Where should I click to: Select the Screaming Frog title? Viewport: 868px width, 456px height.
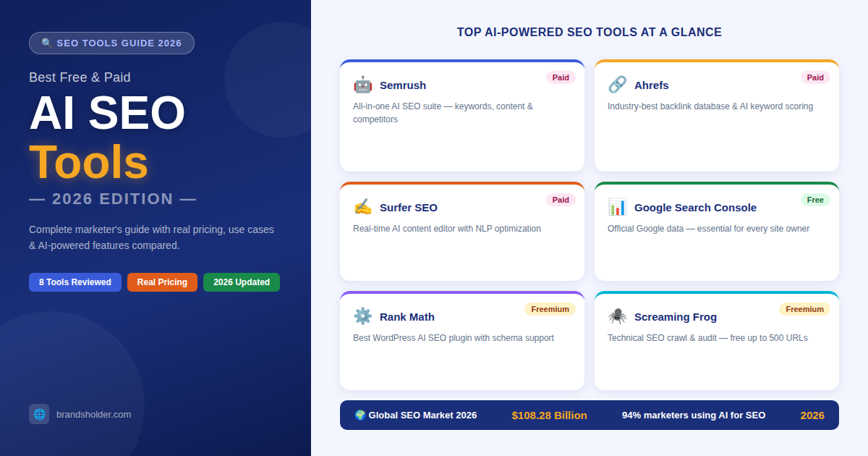[x=676, y=317]
